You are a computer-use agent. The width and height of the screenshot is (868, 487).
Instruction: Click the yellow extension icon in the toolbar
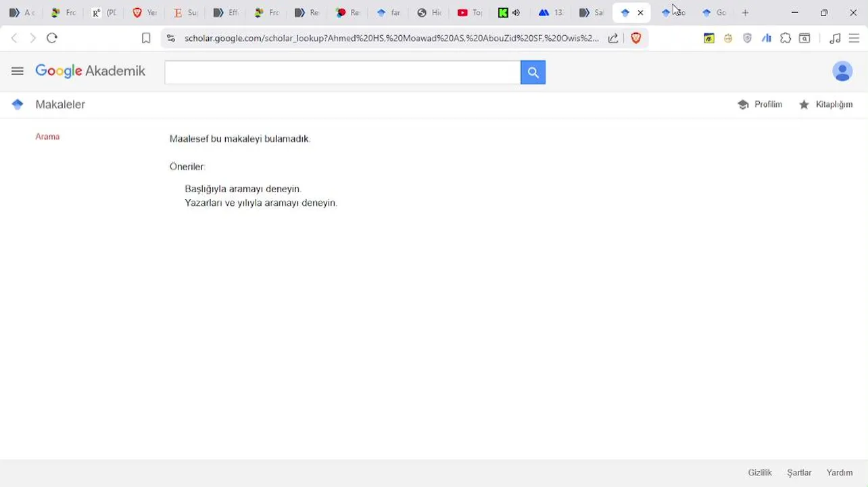tap(708, 39)
